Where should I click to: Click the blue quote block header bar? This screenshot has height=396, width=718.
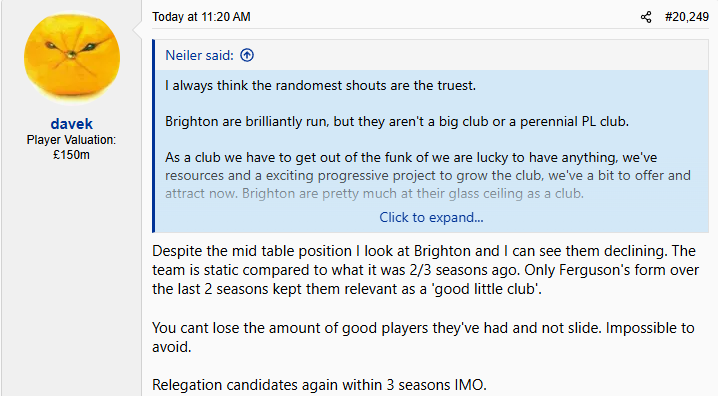[431, 55]
